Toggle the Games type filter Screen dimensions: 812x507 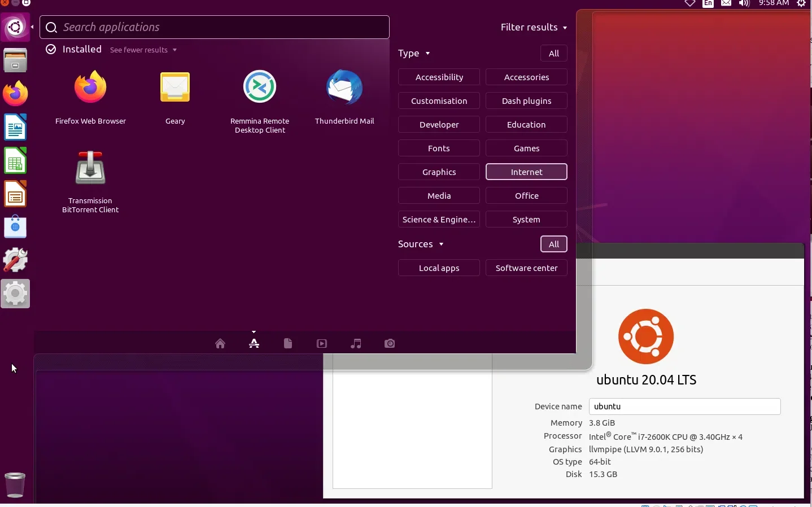tap(527, 148)
